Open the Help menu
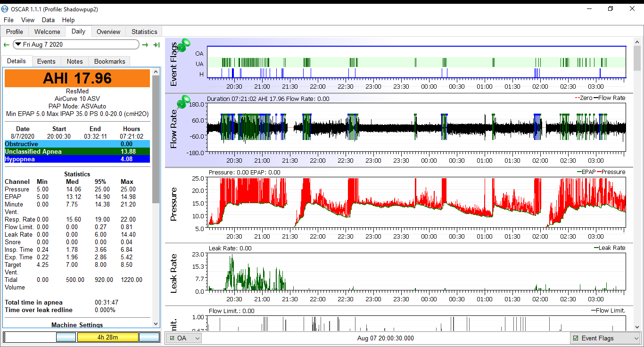The image size is (644, 347). tap(68, 20)
